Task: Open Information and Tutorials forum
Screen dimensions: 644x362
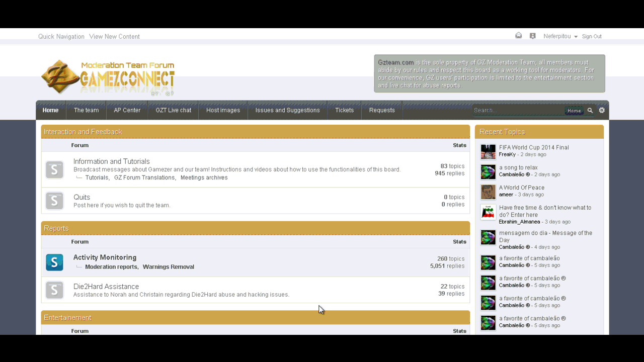Action: click(112, 161)
